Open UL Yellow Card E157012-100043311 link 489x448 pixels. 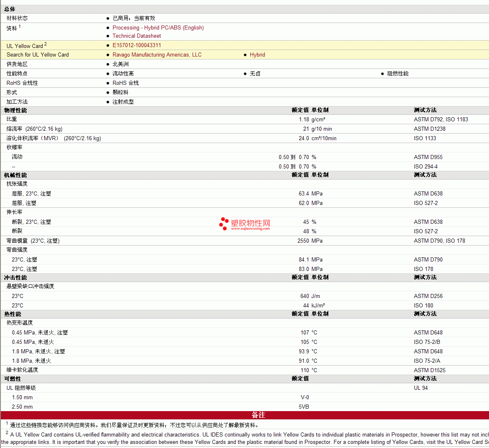[x=136, y=45]
